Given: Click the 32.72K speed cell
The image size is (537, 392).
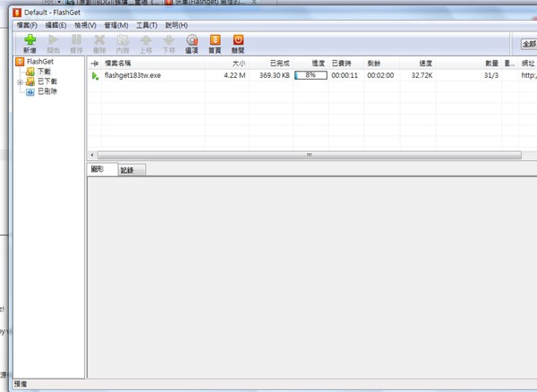Looking at the screenshot, I should tap(422, 75).
